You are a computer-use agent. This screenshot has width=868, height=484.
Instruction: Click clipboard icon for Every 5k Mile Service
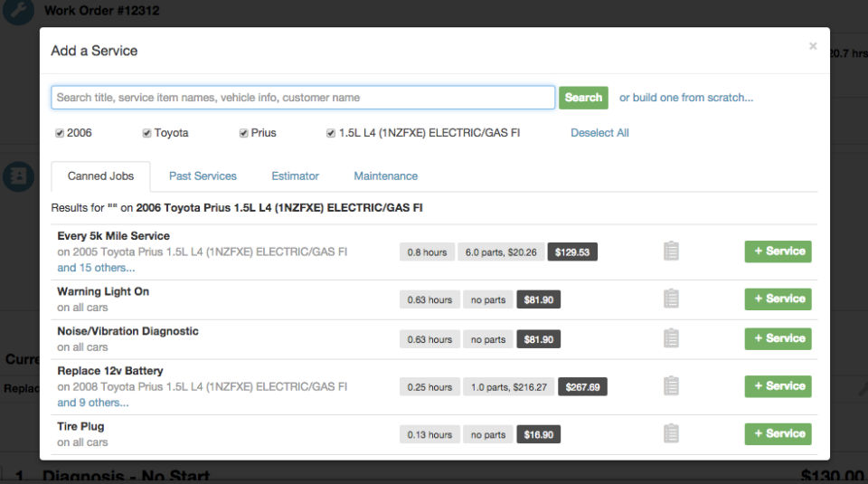(x=671, y=251)
